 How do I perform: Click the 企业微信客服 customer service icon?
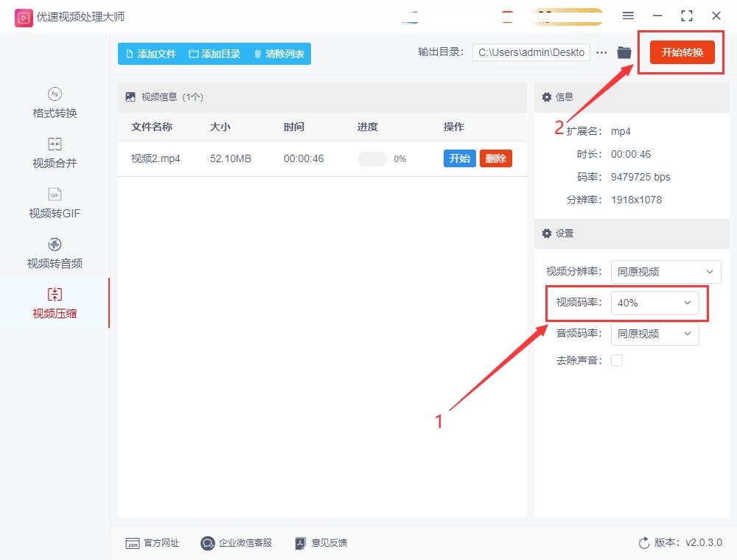[x=207, y=543]
